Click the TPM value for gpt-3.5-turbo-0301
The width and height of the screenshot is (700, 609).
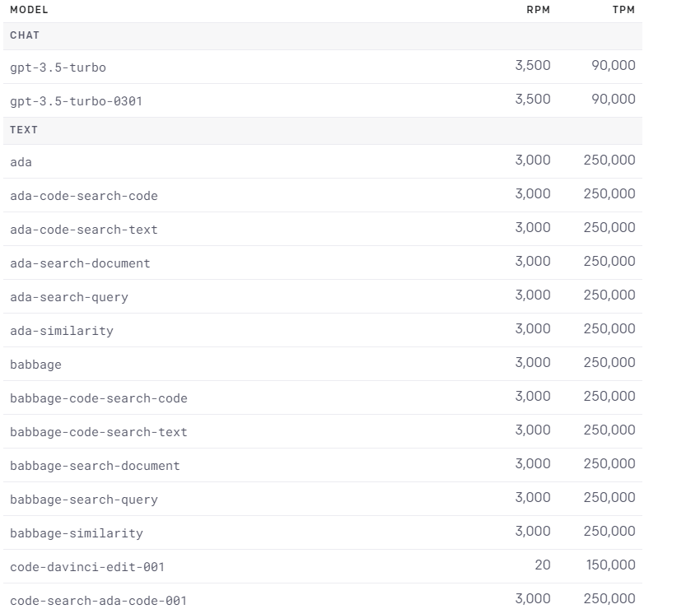(x=614, y=99)
